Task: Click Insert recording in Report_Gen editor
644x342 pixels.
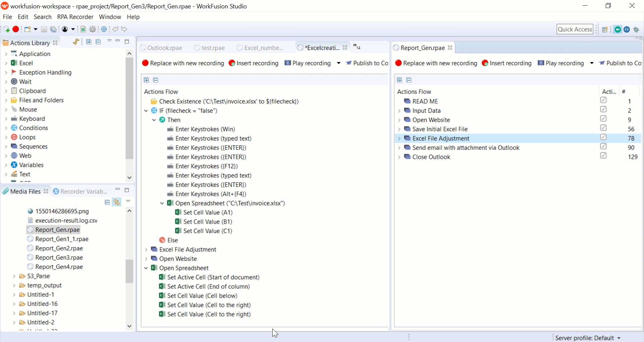Action: (x=507, y=63)
